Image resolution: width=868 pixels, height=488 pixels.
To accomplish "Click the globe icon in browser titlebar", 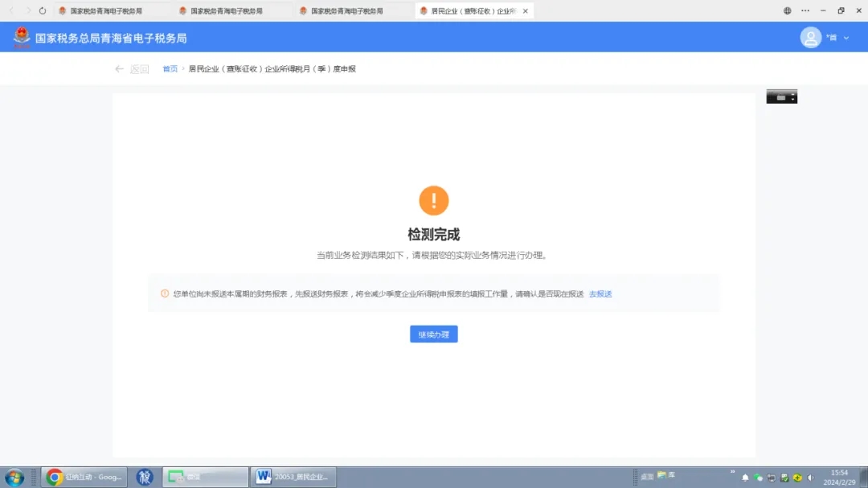I will tap(787, 10).
